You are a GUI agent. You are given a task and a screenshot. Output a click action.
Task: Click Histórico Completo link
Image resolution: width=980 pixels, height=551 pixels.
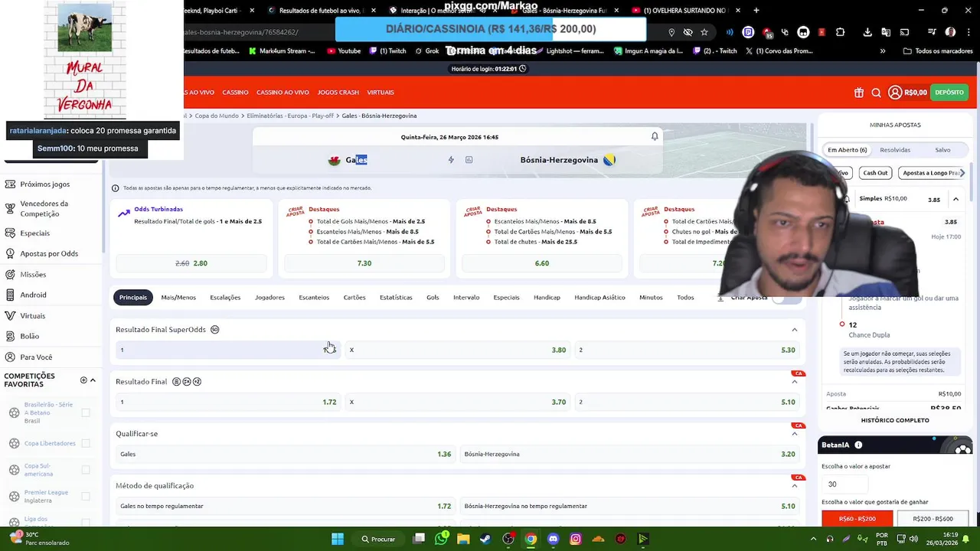pos(895,420)
